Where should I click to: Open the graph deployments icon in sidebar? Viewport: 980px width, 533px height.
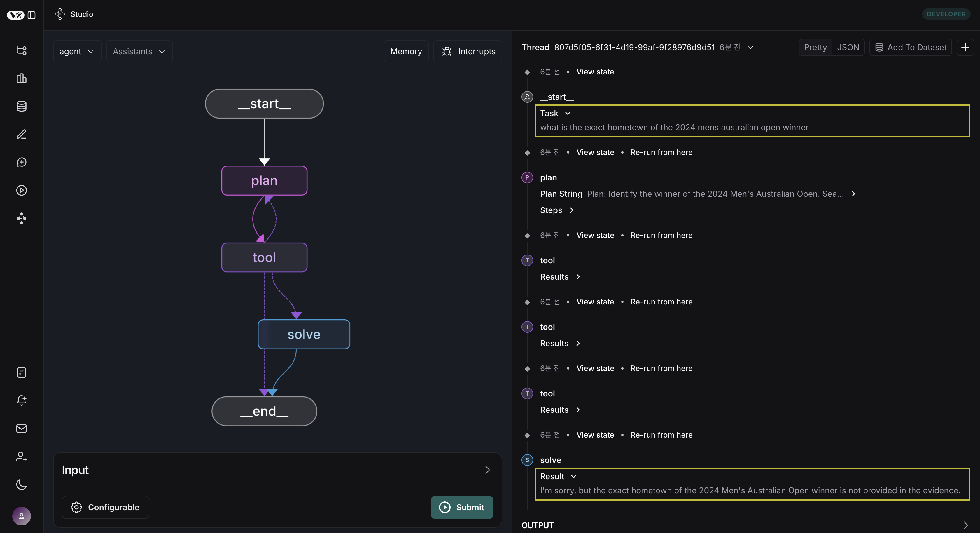tap(22, 218)
